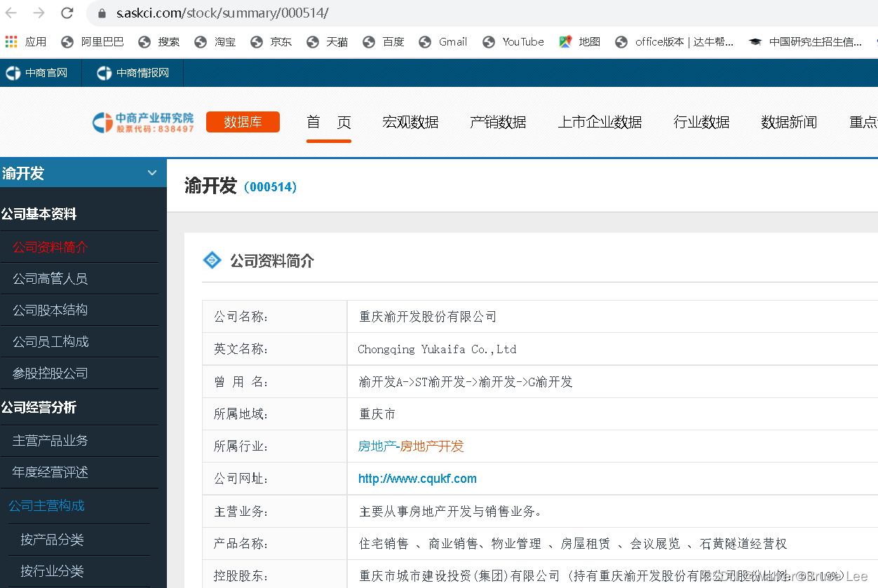Open the 淘宝 bookmark

pyautogui.click(x=215, y=42)
